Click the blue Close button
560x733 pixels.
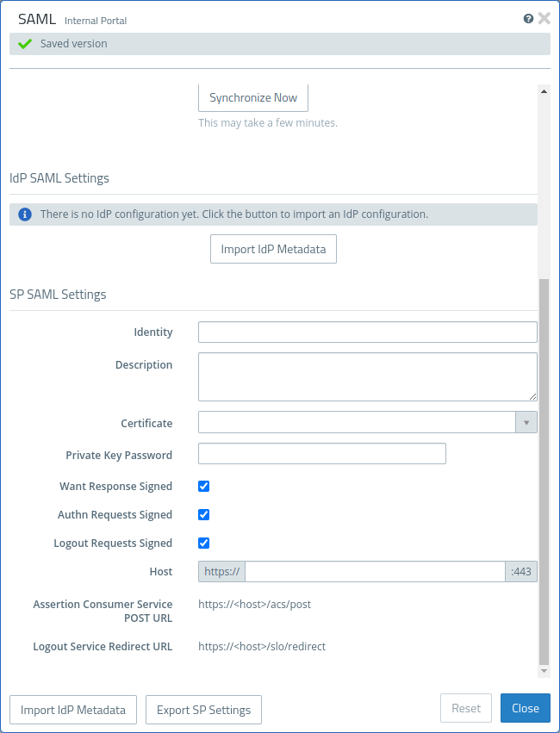tap(525, 708)
